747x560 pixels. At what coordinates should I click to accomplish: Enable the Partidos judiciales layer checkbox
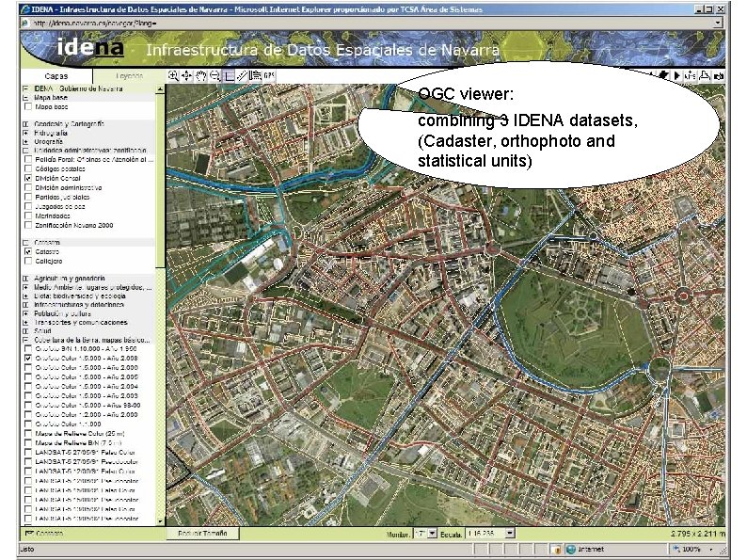(x=28, y=197)
